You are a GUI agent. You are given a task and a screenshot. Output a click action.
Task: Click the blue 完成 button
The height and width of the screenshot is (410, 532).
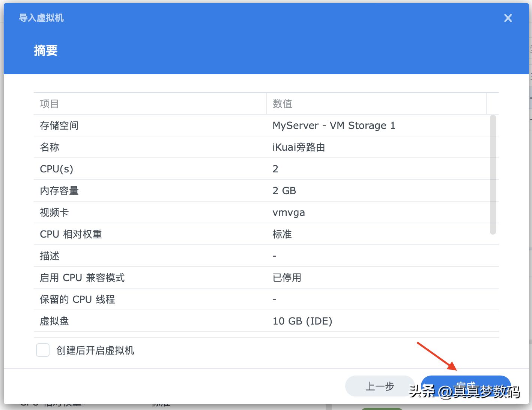pos(466,386)
